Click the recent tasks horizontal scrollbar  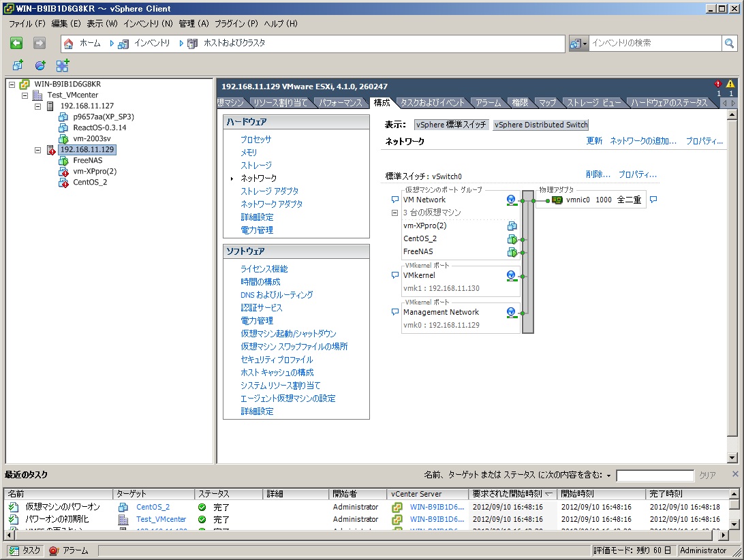pos(364,535)
